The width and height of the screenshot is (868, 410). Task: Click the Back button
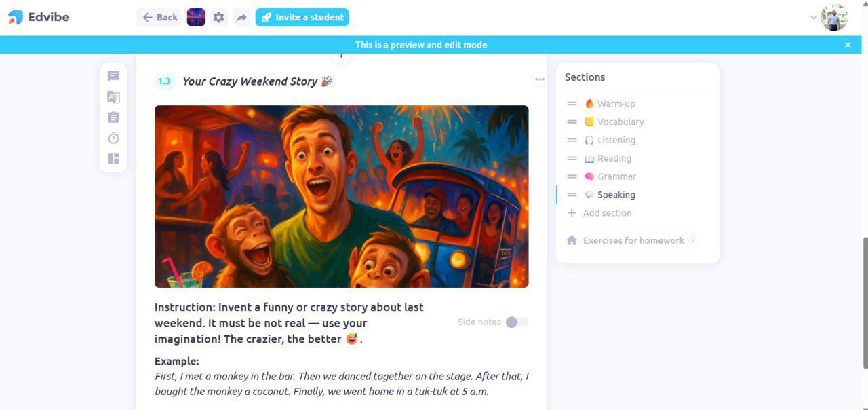159,18
